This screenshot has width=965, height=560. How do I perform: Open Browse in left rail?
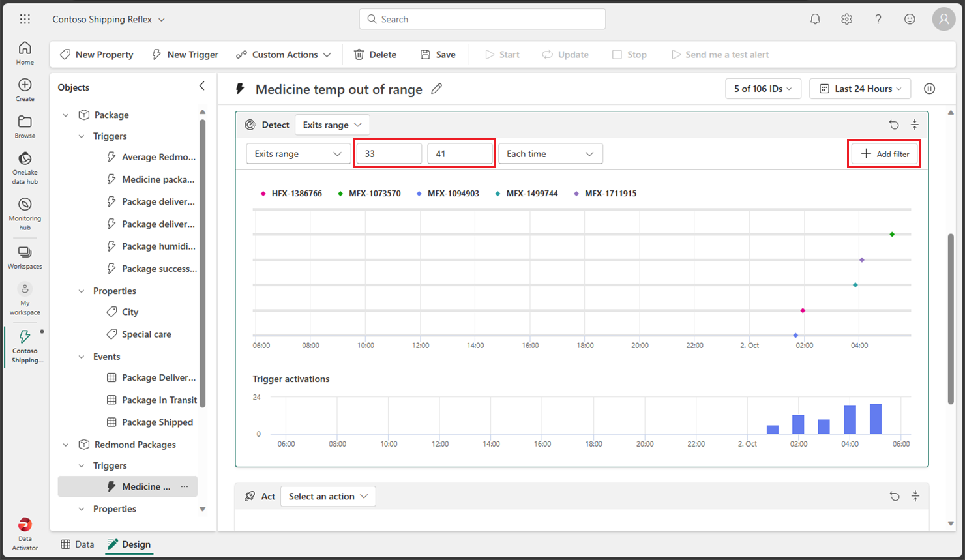pos(25,126)
